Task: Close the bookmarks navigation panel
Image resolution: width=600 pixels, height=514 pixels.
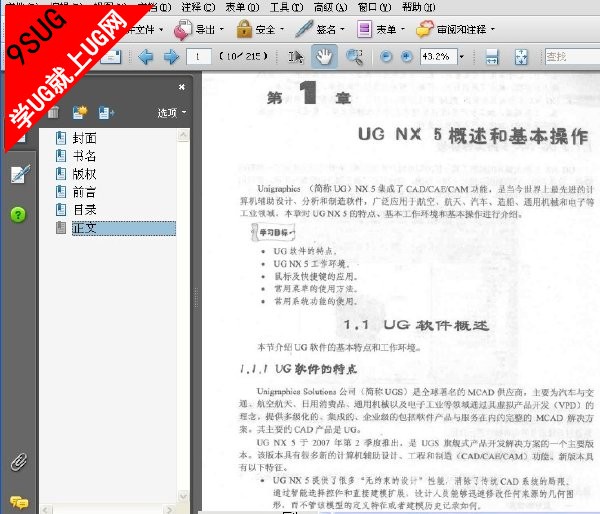Action: 182,87
